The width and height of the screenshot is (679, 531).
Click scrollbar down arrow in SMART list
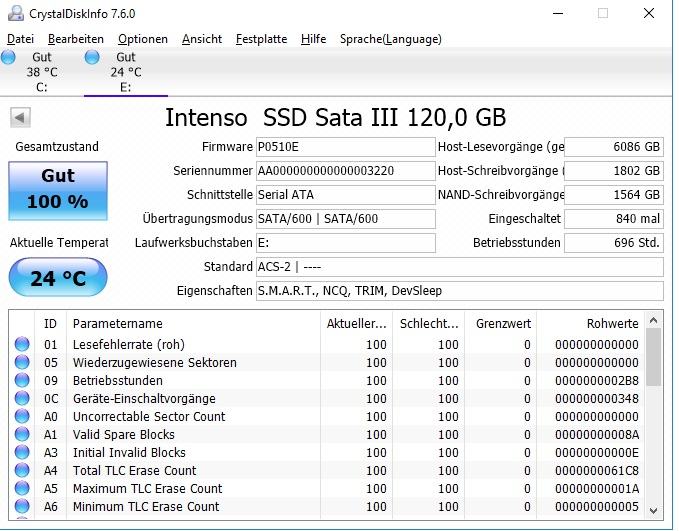pyautogui.click(x=654, y=511)
